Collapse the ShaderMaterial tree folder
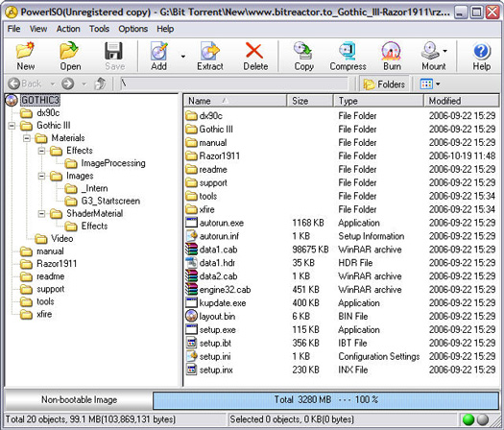The image size is (504, 430). pyautogui.click(x=41, y=213)
